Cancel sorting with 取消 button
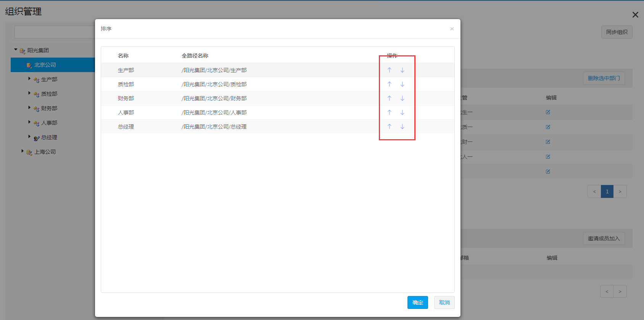 point(444,302)
